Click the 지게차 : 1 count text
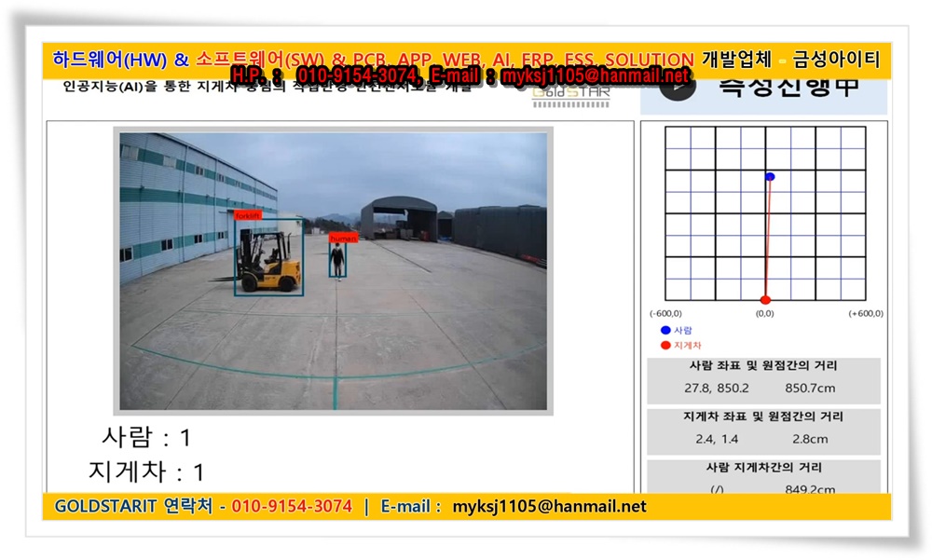This screenshot has height=560, width=932. point(146,472)
